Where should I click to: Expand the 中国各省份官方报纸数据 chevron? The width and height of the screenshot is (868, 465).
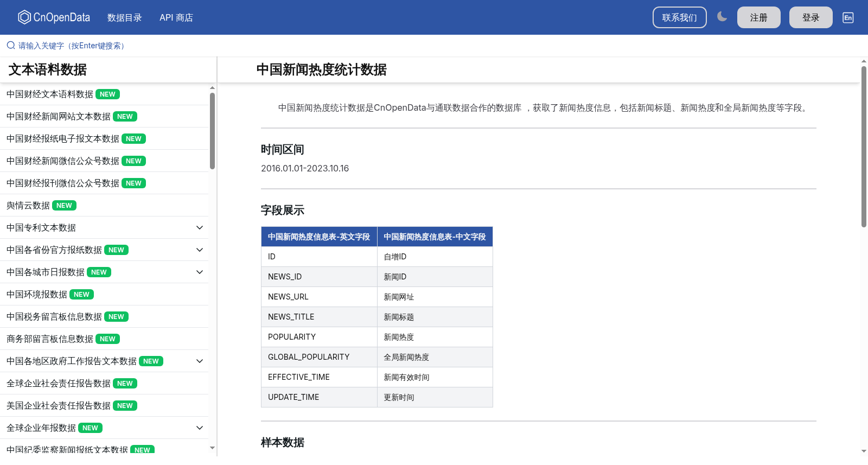click(x=200, y=250)
